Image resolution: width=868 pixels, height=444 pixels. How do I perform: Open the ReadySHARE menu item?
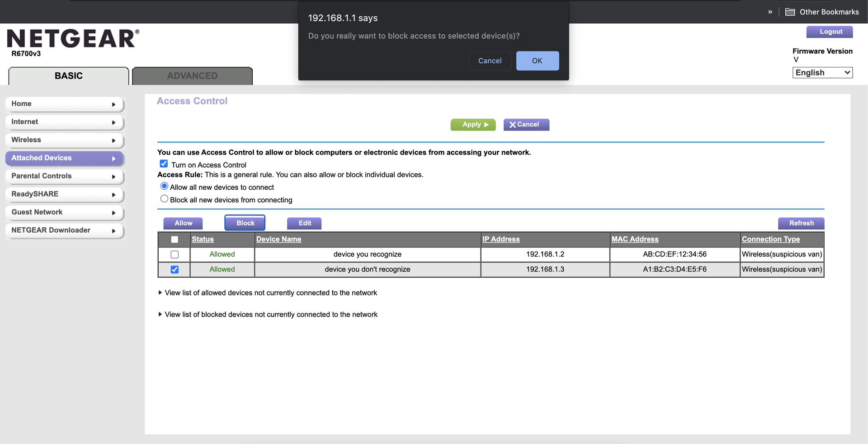[65, 194]
